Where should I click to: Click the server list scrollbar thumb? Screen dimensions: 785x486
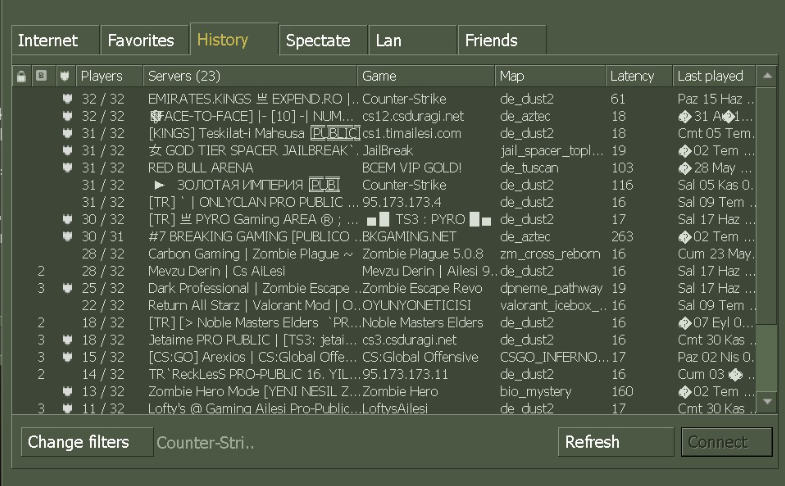(x=767, y=206)
